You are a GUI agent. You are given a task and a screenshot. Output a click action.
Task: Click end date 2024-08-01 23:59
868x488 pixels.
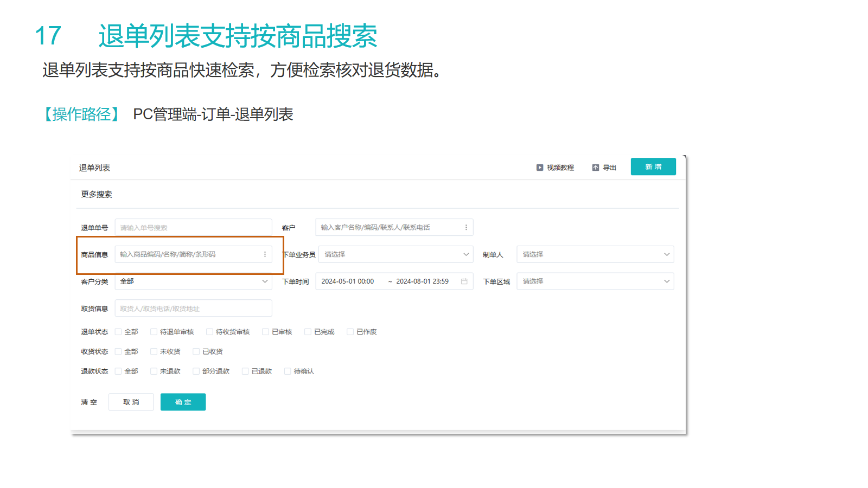423,281
